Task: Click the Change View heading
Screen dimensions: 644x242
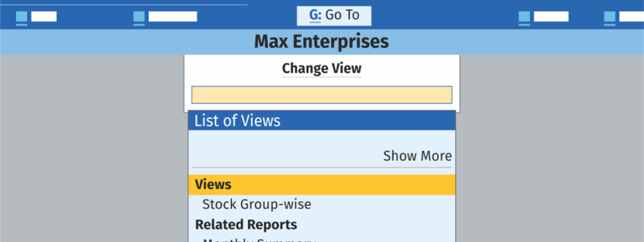Action: pos(321,69)
